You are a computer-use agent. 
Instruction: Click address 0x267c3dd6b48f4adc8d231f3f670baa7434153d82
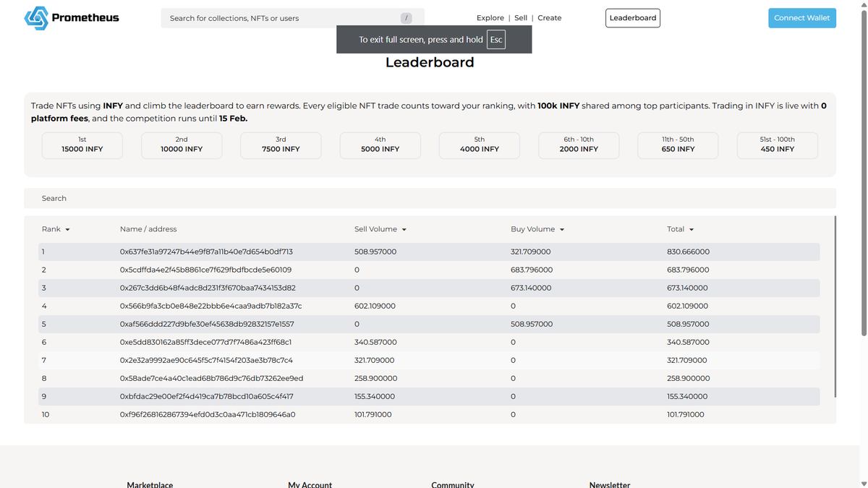click(207, 288)
